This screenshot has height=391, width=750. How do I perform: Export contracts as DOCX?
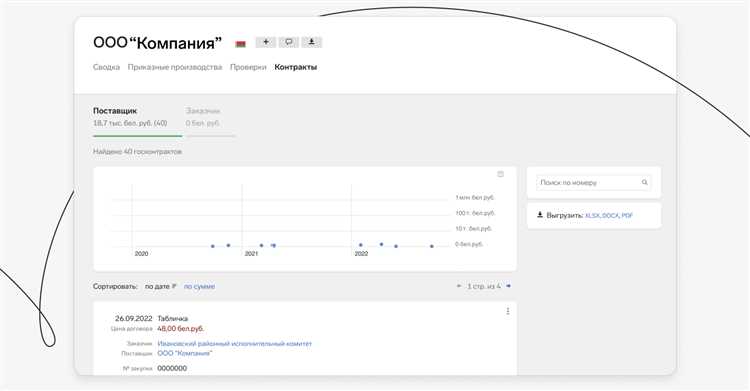click(610, 216)
